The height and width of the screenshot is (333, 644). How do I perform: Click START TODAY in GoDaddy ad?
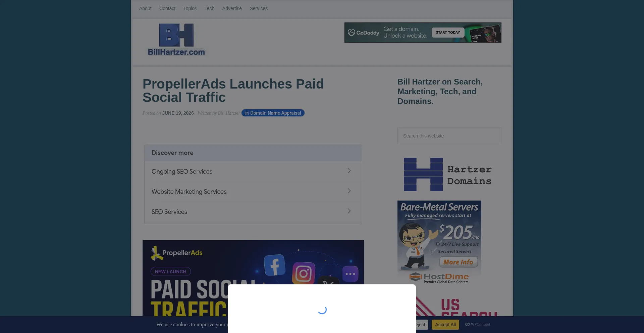click(448, 33)
